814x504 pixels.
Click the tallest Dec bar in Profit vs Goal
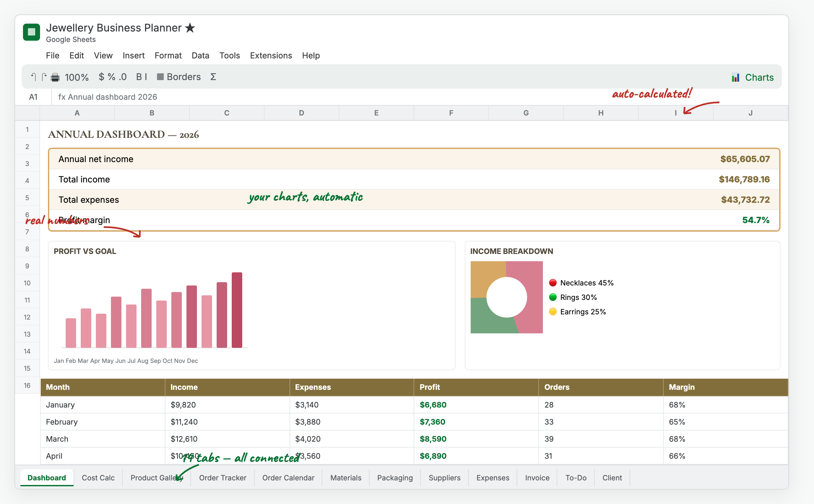point(237,310)
